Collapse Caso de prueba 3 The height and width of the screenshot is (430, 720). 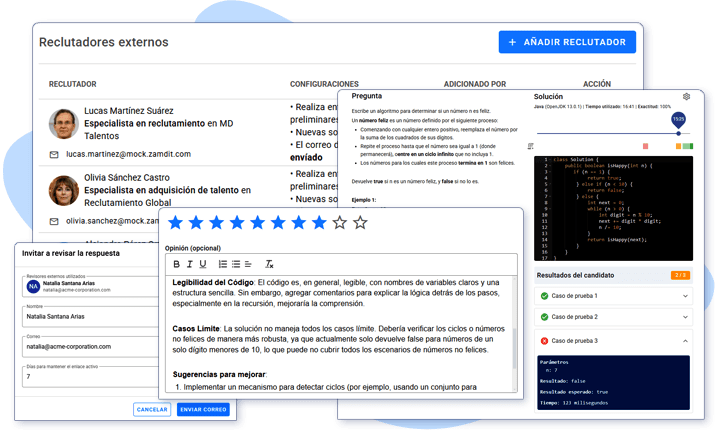(x=685, y=341)
